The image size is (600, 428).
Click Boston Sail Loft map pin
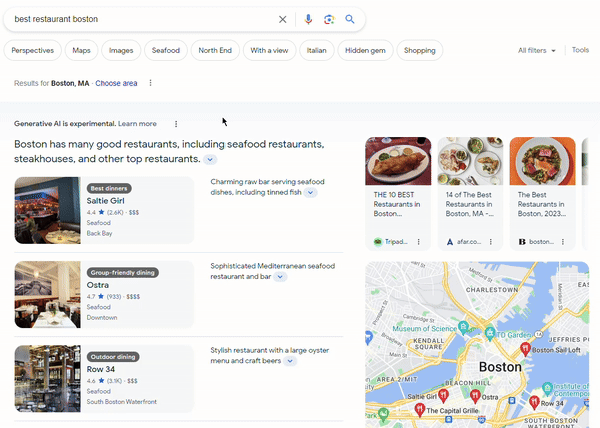coord(525,348)
